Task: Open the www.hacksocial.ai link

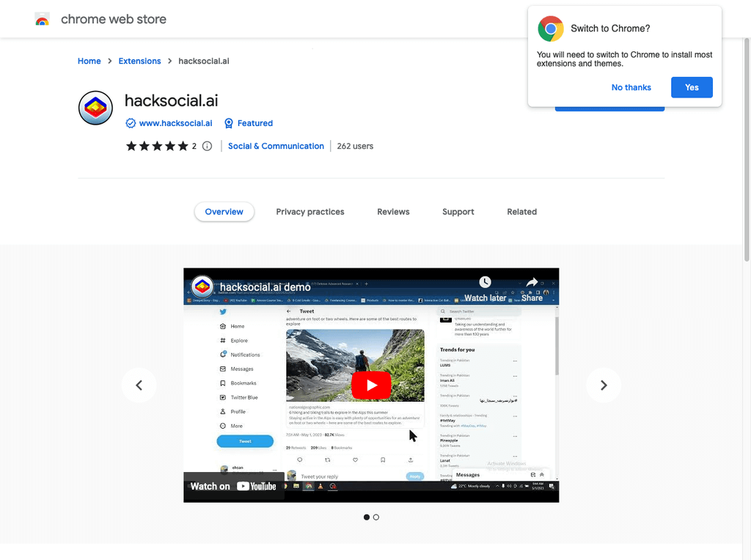Action: click(x=176, y=123)
